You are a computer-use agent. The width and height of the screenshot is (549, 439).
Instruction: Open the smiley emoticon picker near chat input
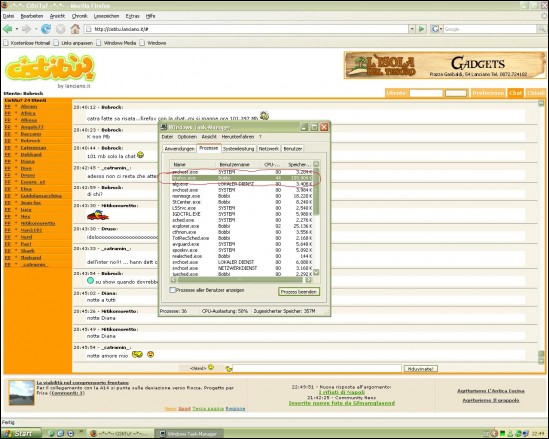(211, 367)
